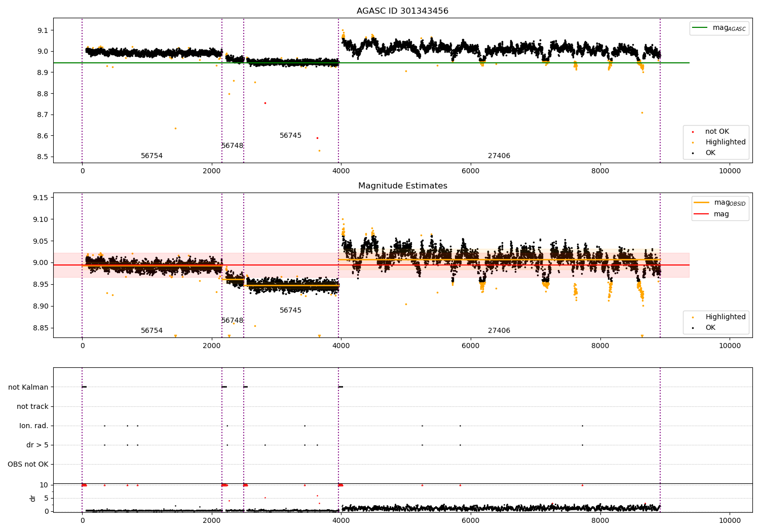760x532 pixels.
Task: Click the red not-OK point near magnitude 8.75
Action: [x=265, y=103]
